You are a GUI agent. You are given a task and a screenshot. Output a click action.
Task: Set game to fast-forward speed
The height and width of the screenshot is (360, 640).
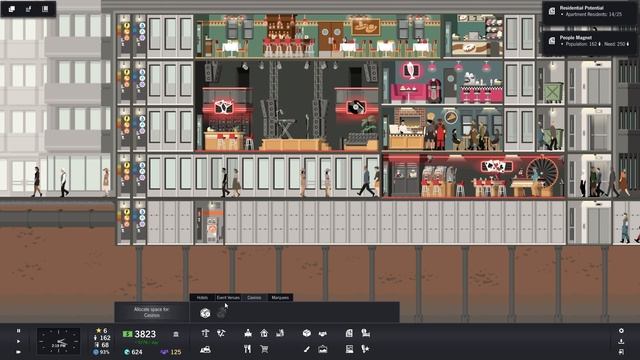point(18,352)
